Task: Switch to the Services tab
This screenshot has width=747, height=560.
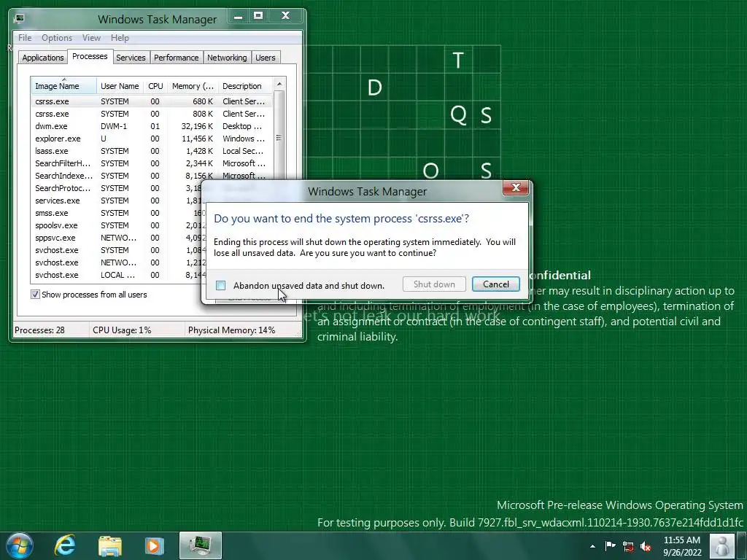Action: click(131, 58)
